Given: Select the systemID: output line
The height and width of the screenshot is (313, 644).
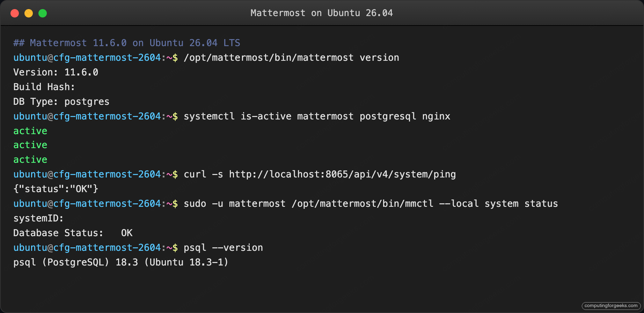Looking at the screenshot, I should tap(38, 218).
